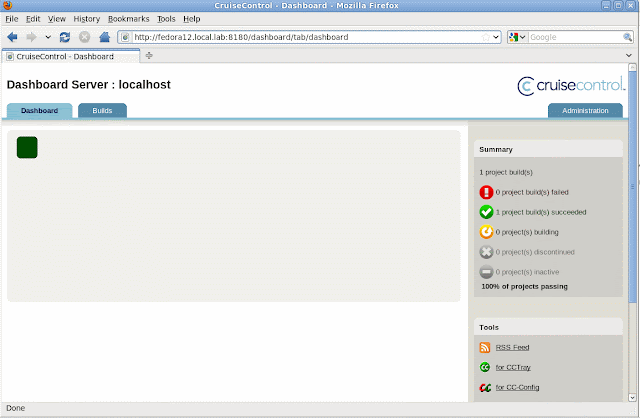Screen dimensions: 640x418
Task: Reload the page with the refresh icon
Action: tap(64, 37)
